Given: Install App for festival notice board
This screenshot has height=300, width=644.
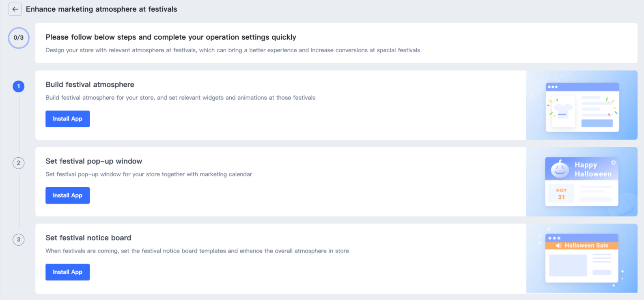Looking at the screenshot, I should point(67,272).
